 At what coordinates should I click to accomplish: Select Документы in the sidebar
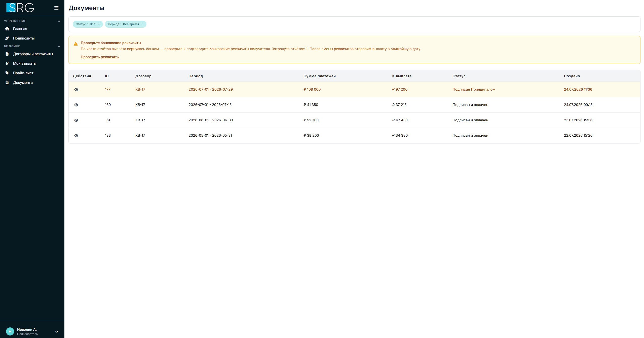pyautogui.click(x=23, y=83)
